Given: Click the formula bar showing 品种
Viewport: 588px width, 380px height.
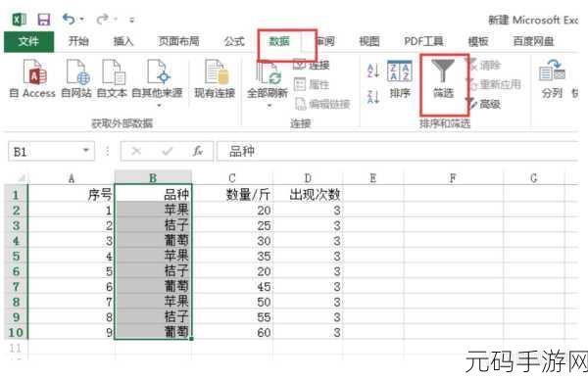Looking at the screenshot, I should tap(398, 151).
